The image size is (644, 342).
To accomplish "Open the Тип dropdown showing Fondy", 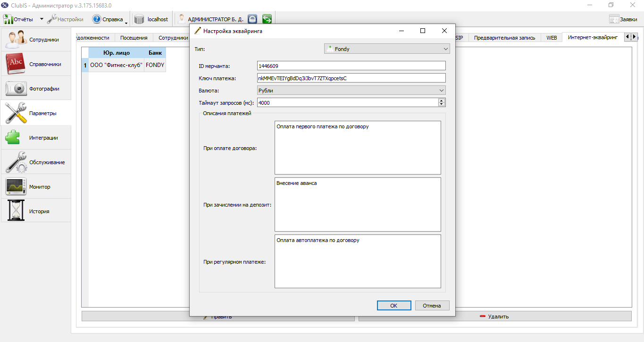I will [387, 49].
